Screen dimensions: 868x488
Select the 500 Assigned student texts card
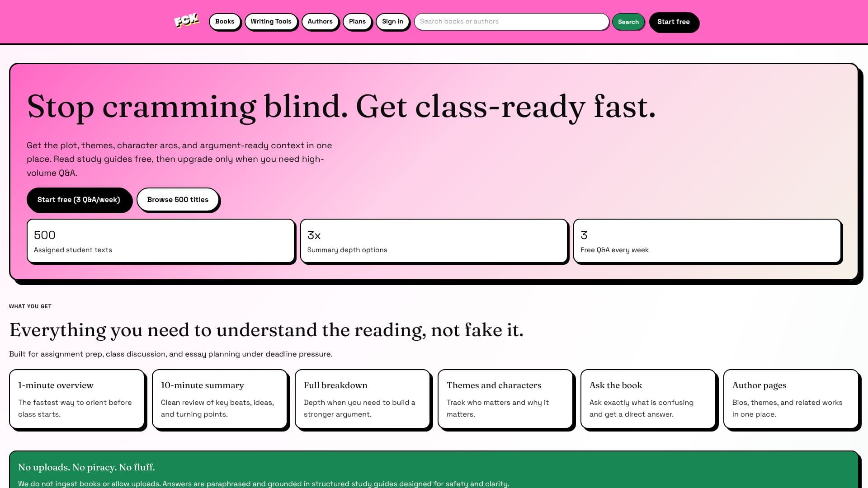[161, 241]
